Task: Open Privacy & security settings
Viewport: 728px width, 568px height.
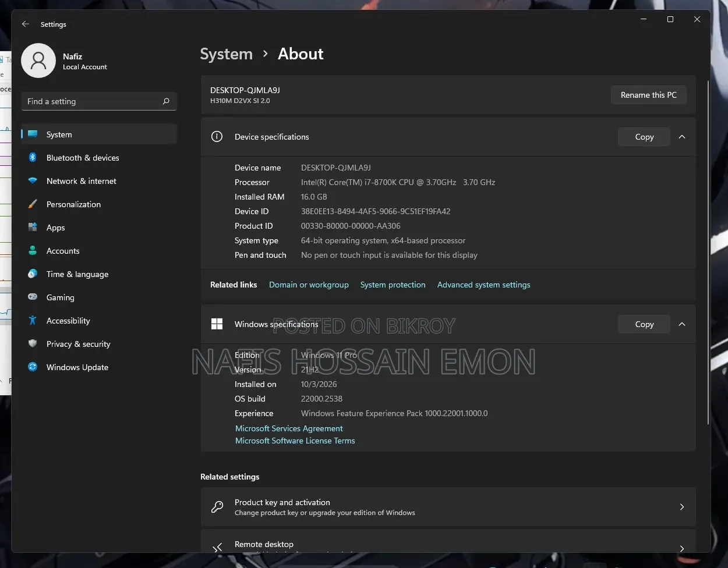Action: click(x=99, y=344)
